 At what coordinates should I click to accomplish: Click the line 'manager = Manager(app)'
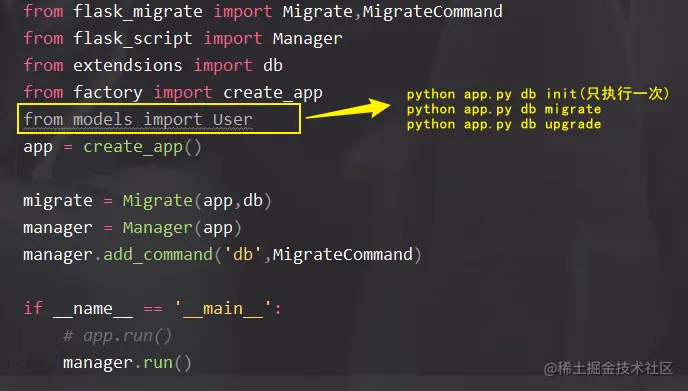pyautogui.click(x=133, y=228)
